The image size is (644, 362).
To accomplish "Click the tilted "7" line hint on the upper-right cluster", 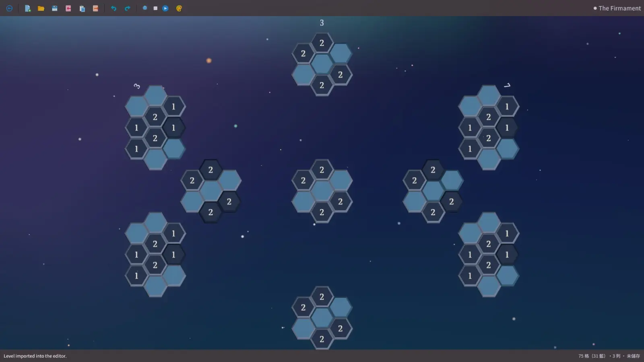I will pyautogui.click(x=507, y=85).
